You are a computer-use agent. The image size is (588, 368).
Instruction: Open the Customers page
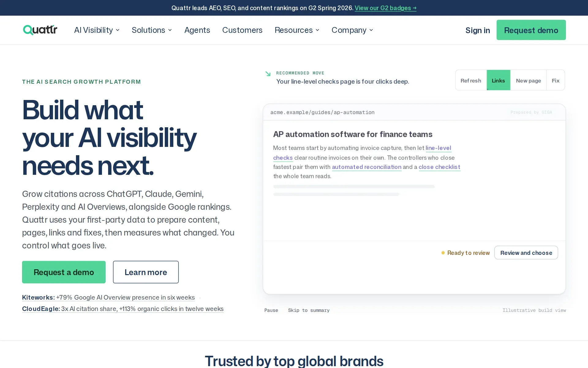[242, 30]
